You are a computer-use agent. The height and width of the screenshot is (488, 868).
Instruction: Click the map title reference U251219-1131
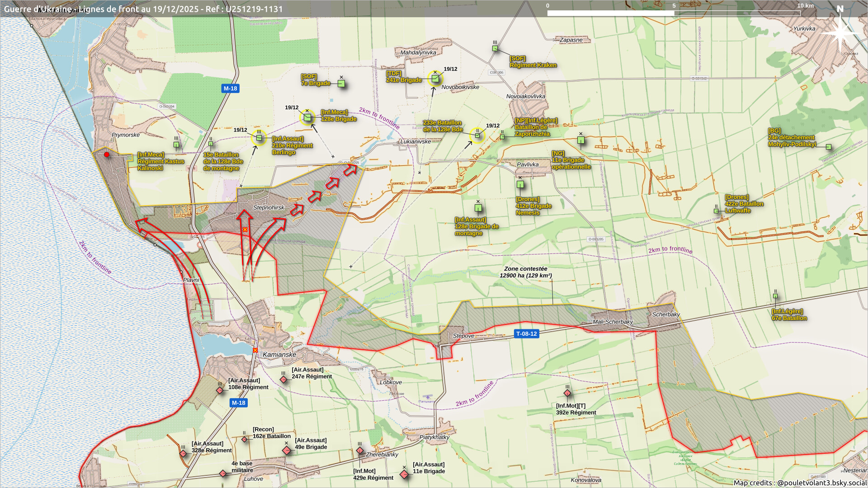point(255,9)
